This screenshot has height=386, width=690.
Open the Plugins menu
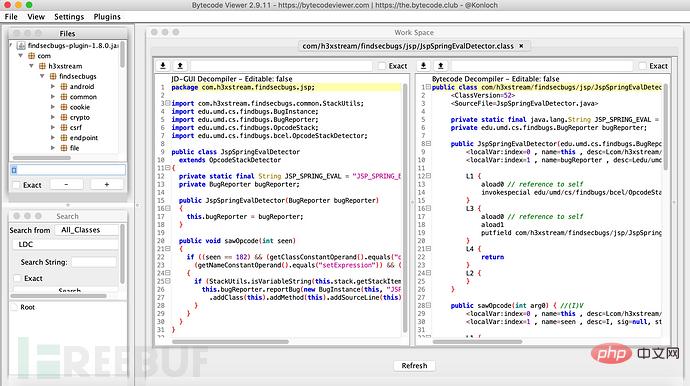pyautogui.click(x=107, y=17)
